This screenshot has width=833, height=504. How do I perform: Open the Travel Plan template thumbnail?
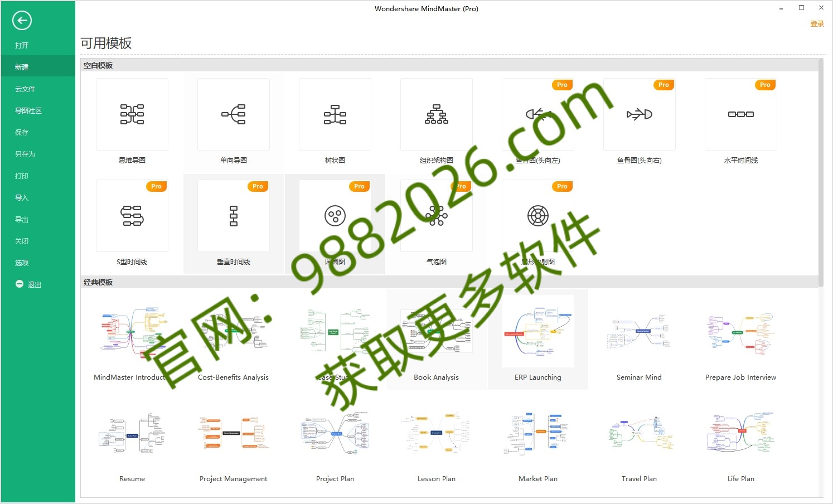pyautogui.click(x=640, y=433)
